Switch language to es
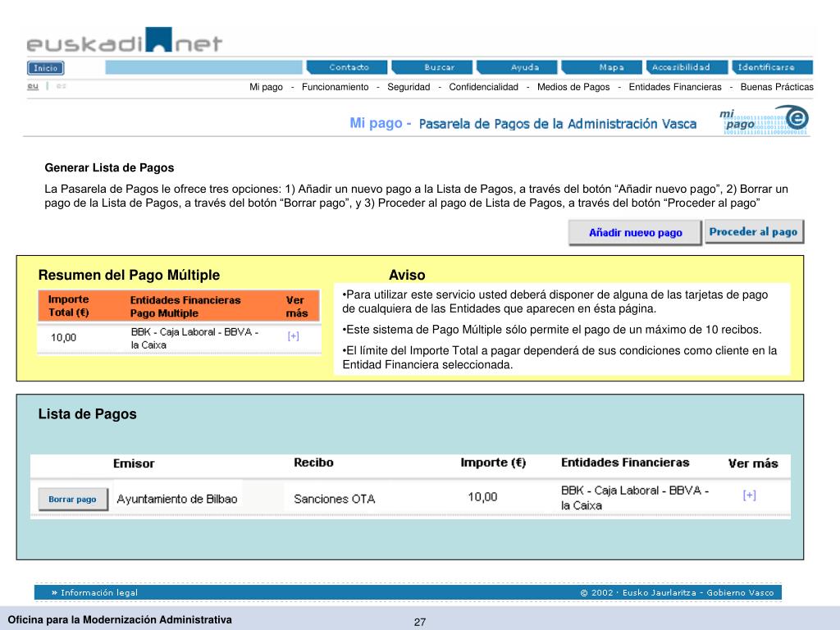Image resolution: width=840 pixels, height=630 pixels. tap(62, 85)
